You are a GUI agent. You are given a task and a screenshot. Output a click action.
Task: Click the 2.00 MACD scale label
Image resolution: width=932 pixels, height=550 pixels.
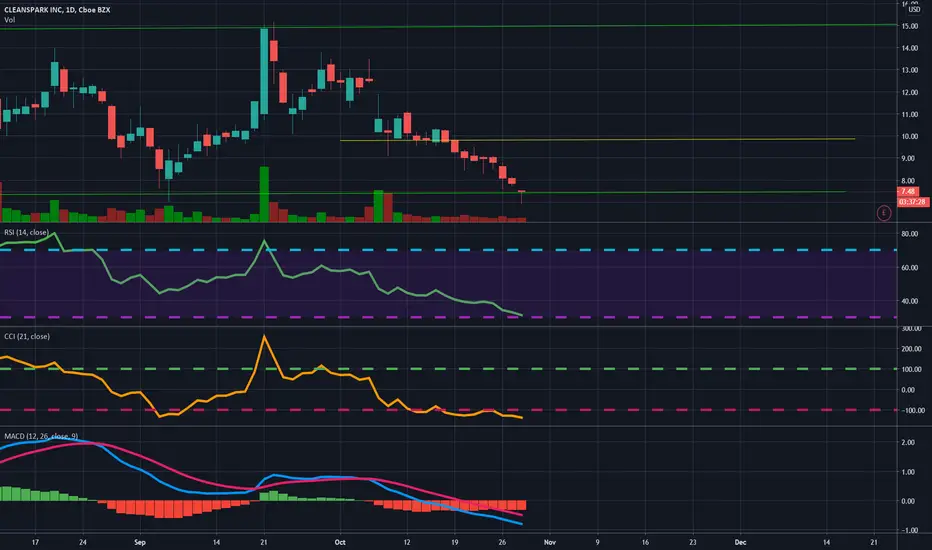click(908, 443)
